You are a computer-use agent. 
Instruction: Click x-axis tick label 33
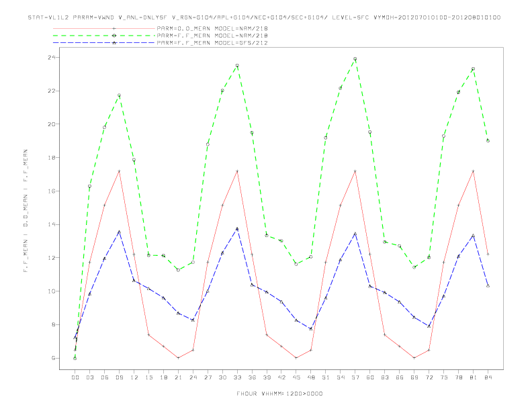[x=237, y=377]
